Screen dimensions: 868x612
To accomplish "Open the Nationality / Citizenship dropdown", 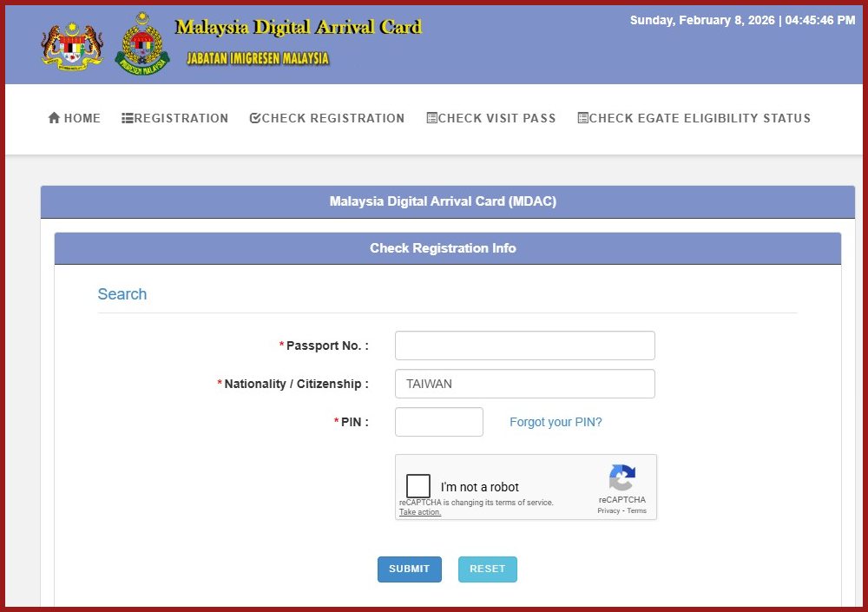I will 524,384.
